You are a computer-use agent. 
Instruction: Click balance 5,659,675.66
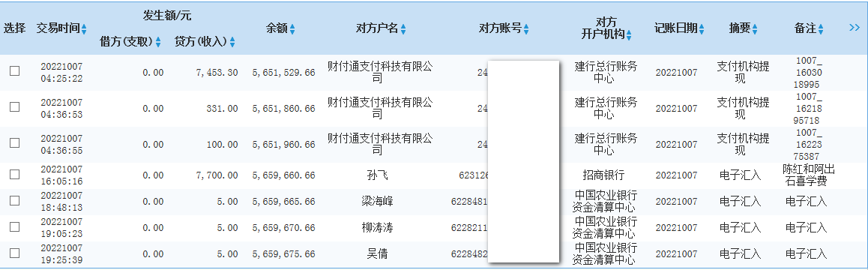(x=284, y=254)
